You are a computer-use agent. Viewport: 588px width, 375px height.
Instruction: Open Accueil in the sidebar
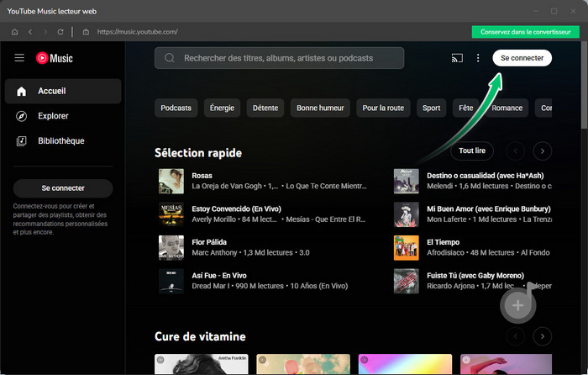point(63,91)
